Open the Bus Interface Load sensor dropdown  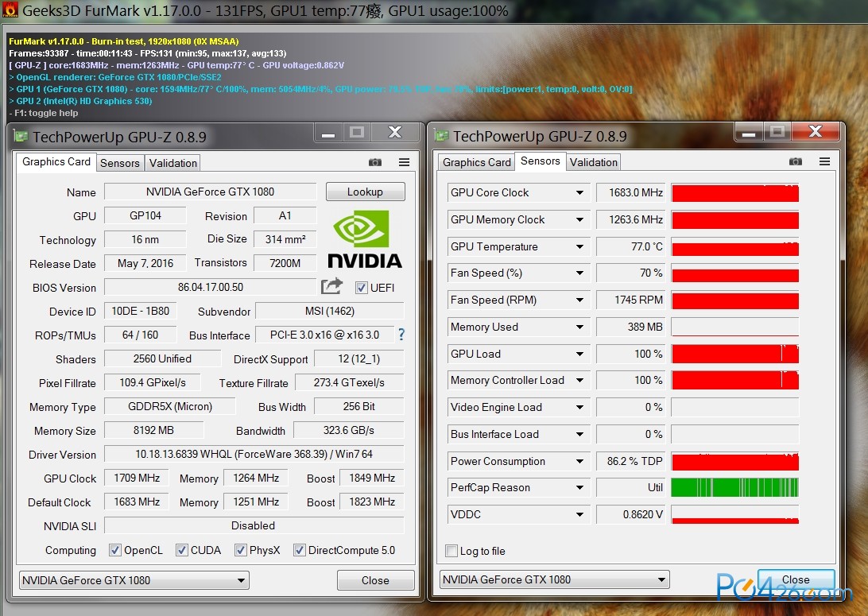[579, 435]
